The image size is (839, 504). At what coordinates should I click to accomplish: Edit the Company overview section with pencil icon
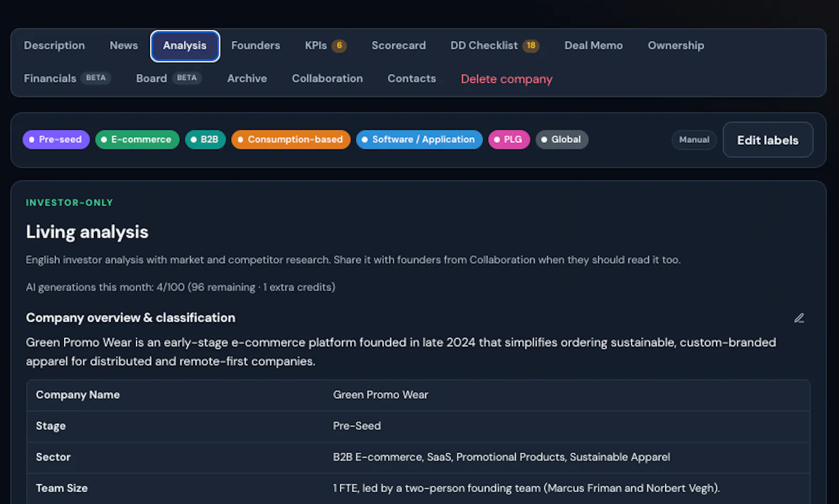tap(799, 318)
